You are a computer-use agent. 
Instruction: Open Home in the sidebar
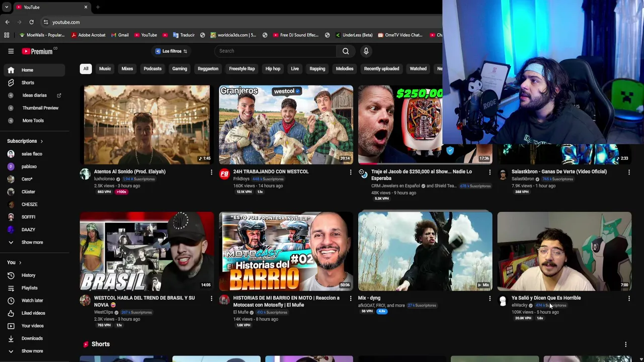click(33, 70)
